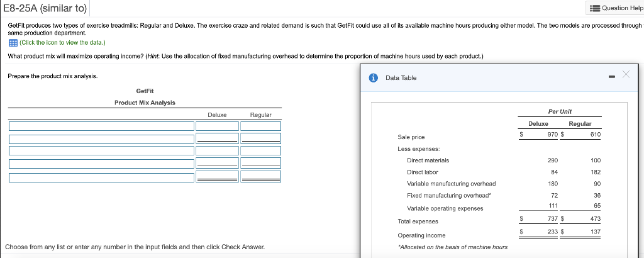Click the second row Regular input field
This screenshot has height=258, width=644.
(261, 138)
